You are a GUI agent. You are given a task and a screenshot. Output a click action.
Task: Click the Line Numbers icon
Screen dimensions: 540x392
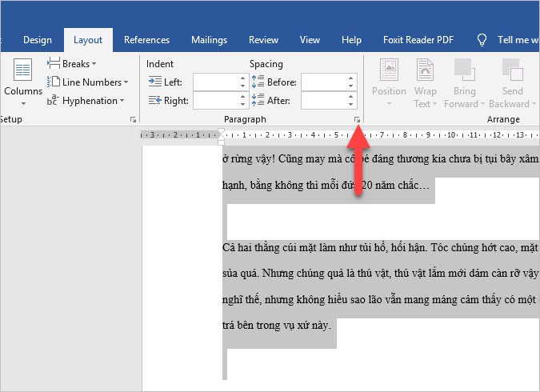54,82
